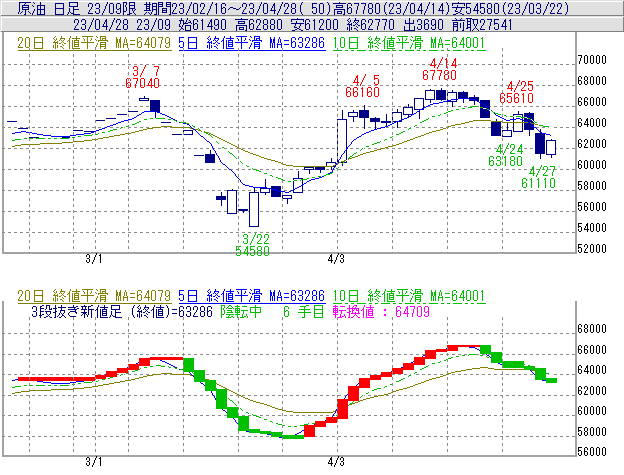Image resolution: width=624 pixels, height=475 pixels.
Task: Click the 20日 終値平滑 legend in lower chart
Action: pos(94,296)
